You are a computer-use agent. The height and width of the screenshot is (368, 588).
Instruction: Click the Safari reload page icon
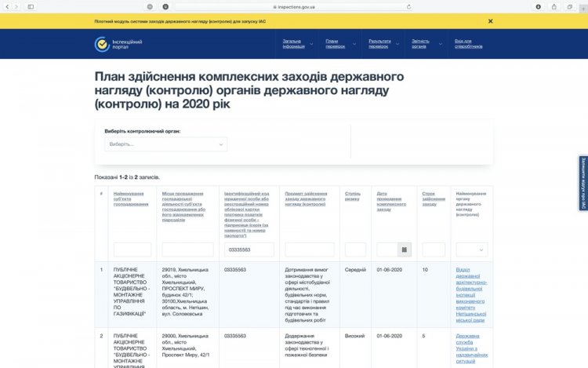(408, 6)
